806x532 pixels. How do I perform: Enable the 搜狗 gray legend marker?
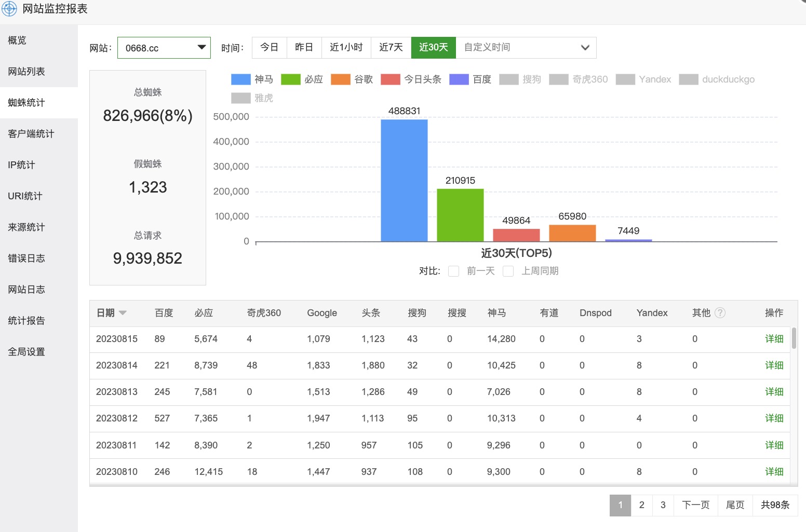[x=508, y=79]
